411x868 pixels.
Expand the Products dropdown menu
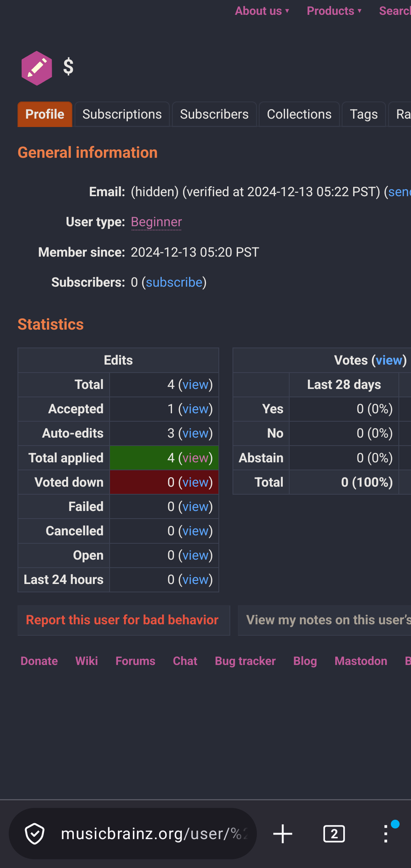point(334,11)
